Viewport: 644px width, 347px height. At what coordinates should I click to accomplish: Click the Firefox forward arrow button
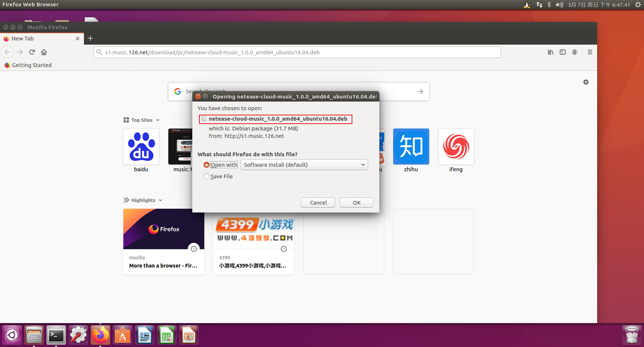point(20,52)
